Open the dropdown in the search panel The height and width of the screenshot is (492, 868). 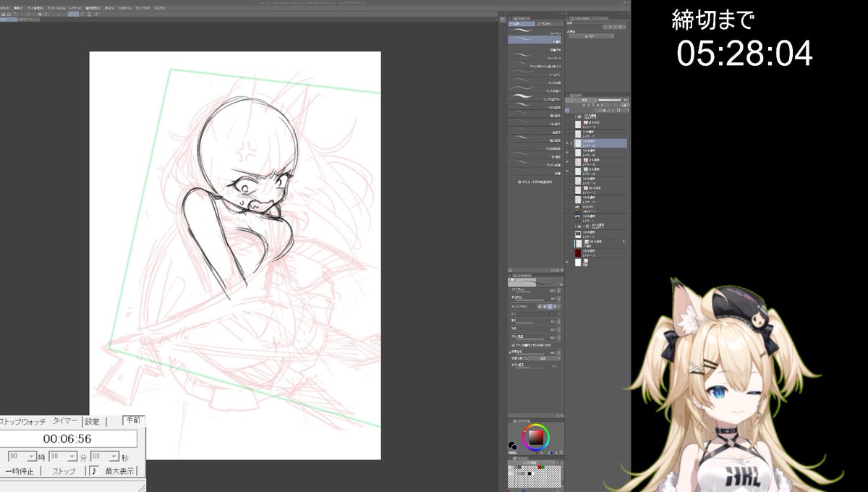pyautogui.click(x=590, y=35)
